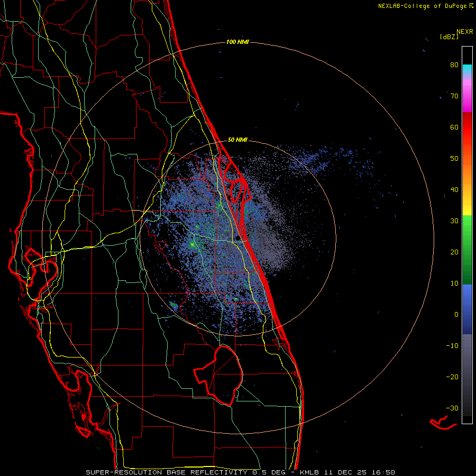Click the 100 NMI range ring label
This screenshot has height=476, width=476.
(237, 42)
